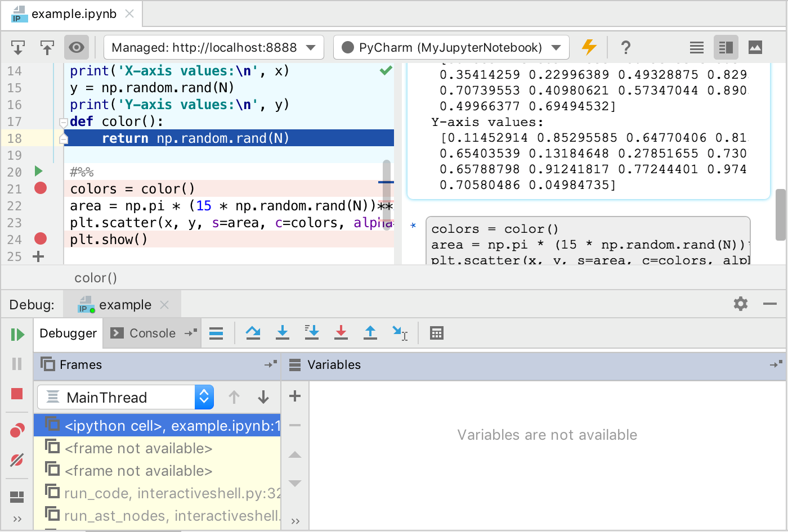Click the Resume Program green arrow

[x=17, y=334]
